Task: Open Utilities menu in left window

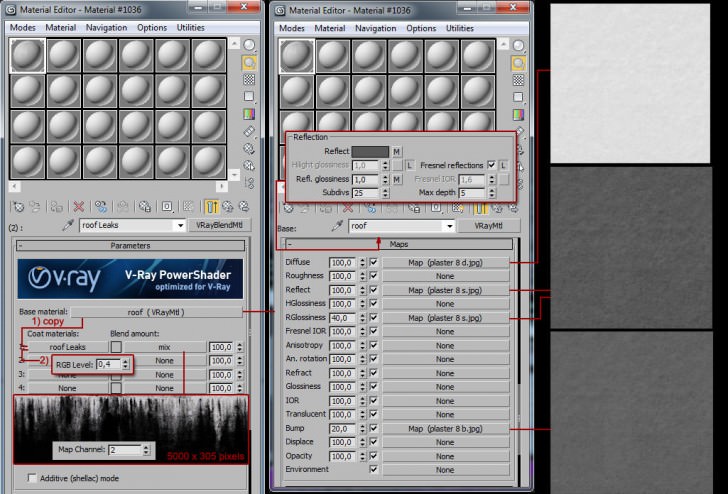Action: click(191, 27)
